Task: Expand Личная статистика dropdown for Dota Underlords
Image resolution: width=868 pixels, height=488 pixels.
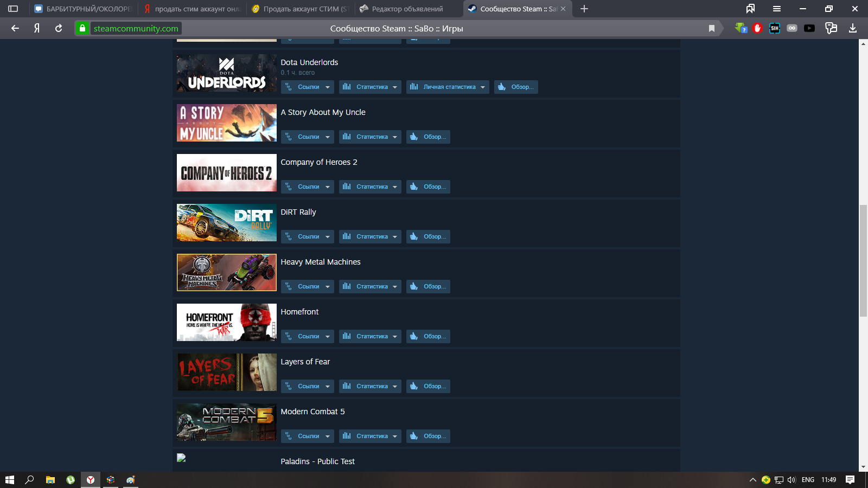Action: click(448, 87)
